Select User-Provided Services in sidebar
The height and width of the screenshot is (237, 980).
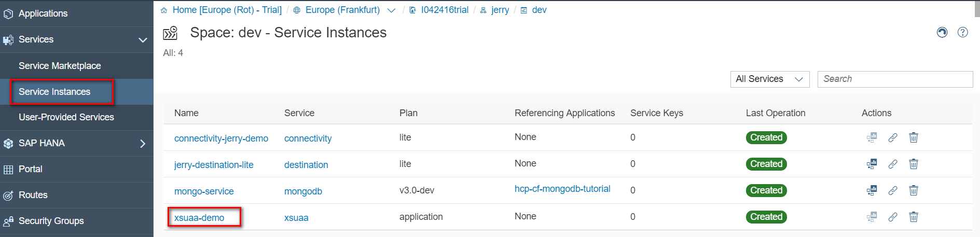[x=66, y=117]
